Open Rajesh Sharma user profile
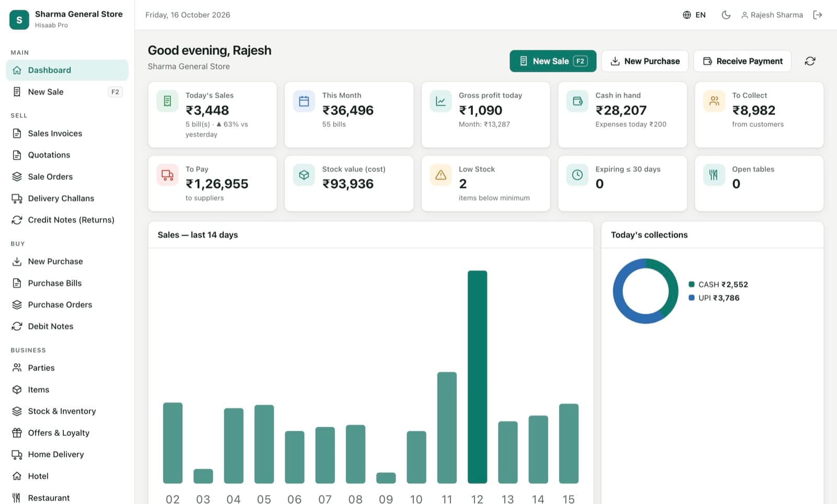This screenshot has height=504, width=837. click(x=772, y=15)
